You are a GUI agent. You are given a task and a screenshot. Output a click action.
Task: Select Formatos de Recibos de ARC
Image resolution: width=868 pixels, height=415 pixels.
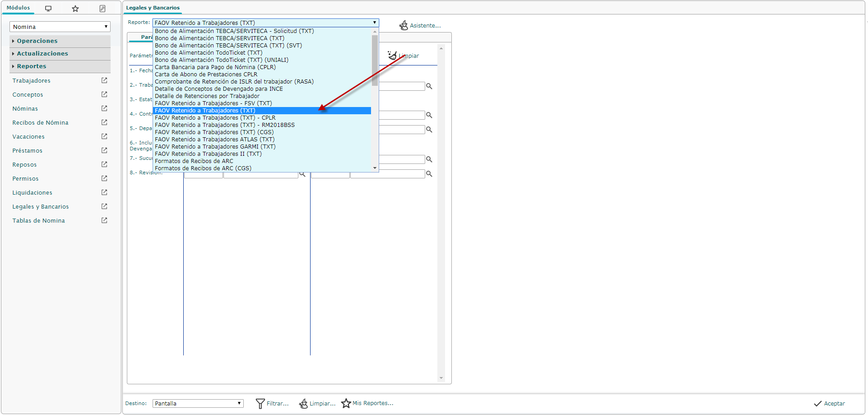pyautogui.click(x=262, y=161)
